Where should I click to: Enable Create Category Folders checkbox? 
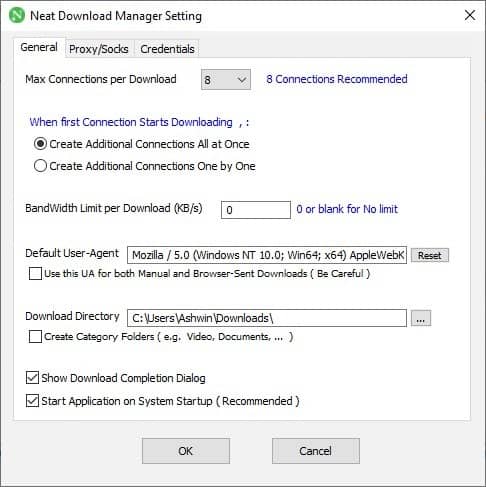click(35, 337)
